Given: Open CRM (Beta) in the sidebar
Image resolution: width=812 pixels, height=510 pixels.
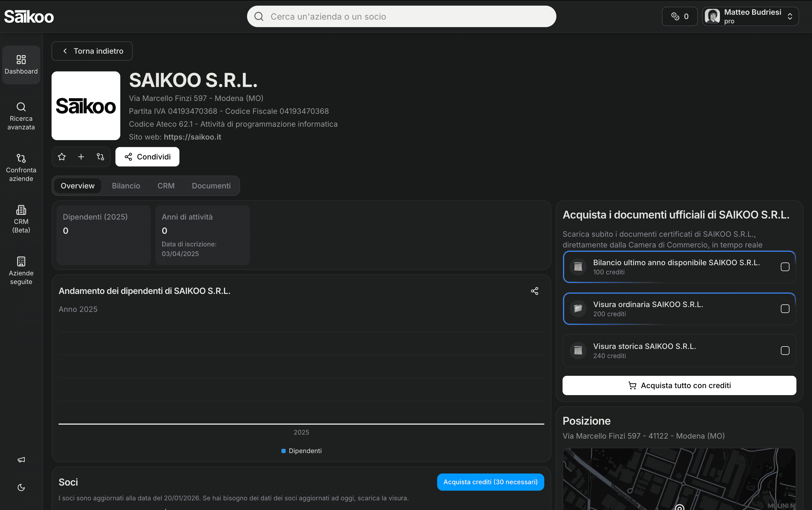Looking at the screenshot, I should pos(21,220).
